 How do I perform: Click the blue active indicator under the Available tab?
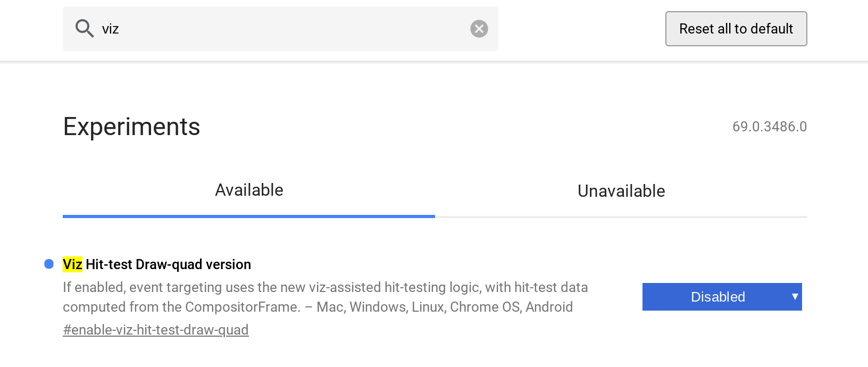249,216
